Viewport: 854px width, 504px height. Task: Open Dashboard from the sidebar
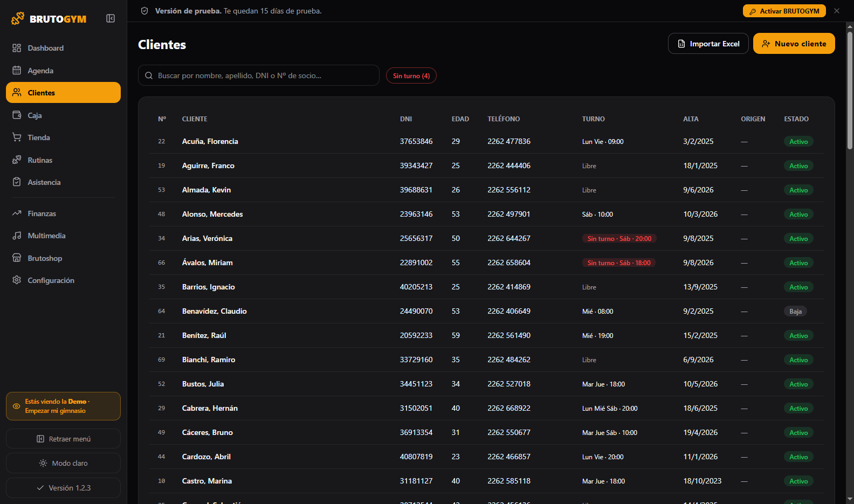(x=63, y=48)
